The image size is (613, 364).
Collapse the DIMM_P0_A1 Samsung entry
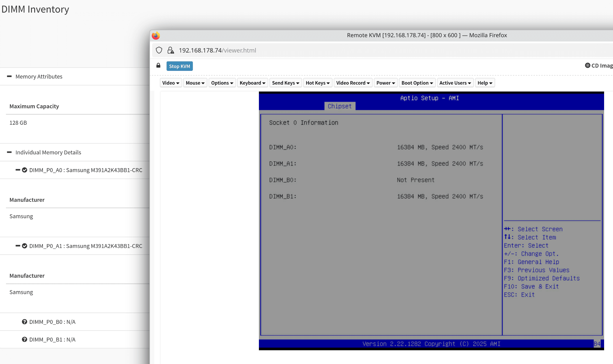tap(18, 246)
